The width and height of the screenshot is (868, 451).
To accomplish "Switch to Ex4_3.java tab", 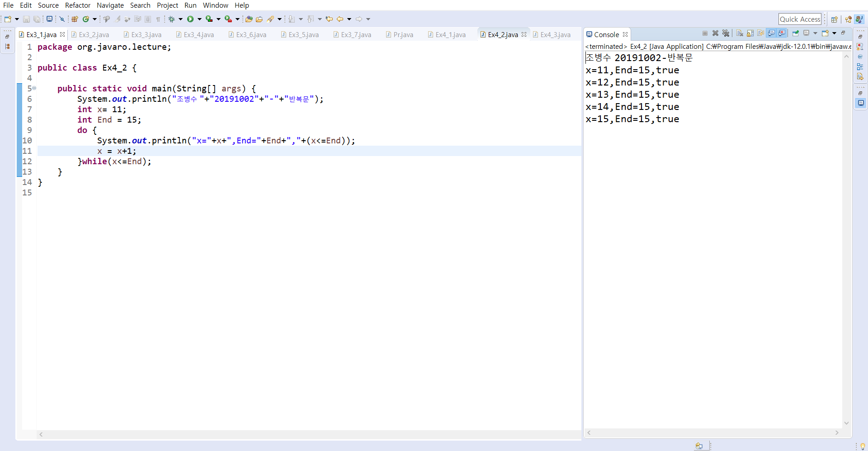I will [x=552, y=34].
